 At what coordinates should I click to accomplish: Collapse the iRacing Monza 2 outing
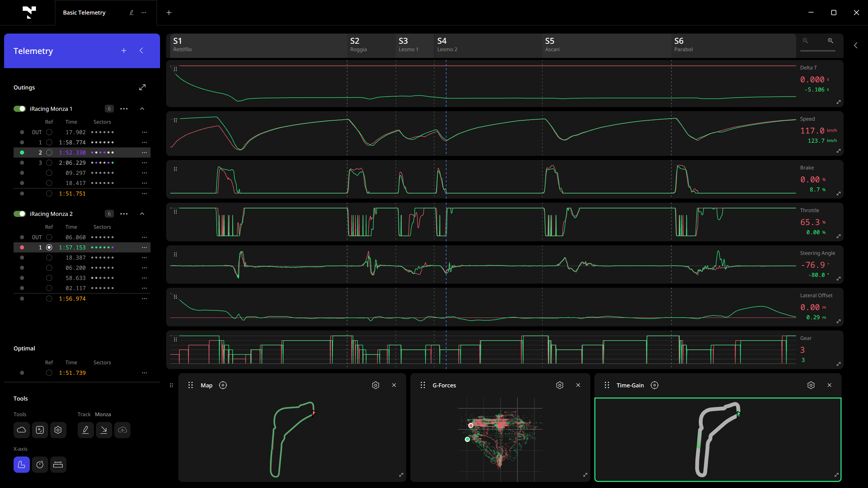point(142,214)
